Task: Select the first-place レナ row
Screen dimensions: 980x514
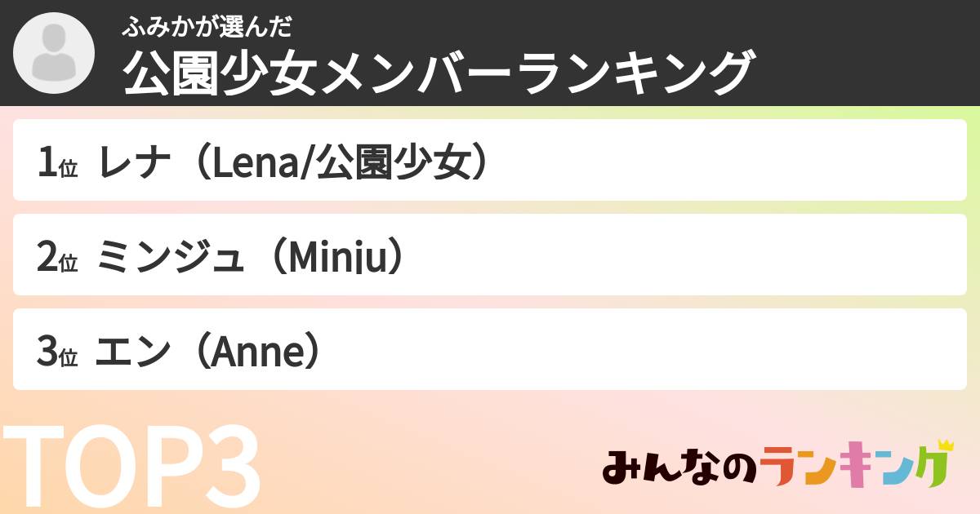Action: click(490, 160)
